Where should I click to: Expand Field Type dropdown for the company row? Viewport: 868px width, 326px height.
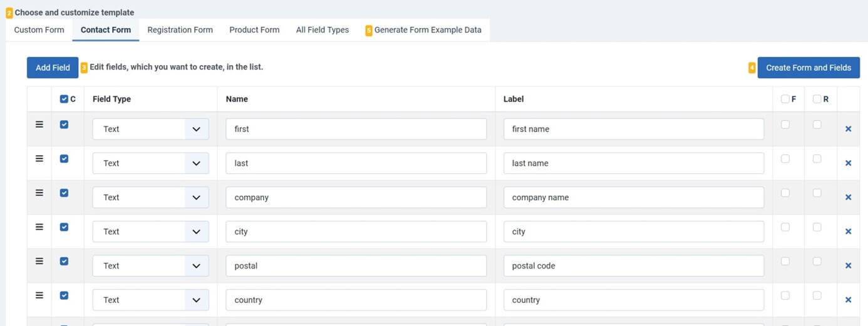point(151,197)
